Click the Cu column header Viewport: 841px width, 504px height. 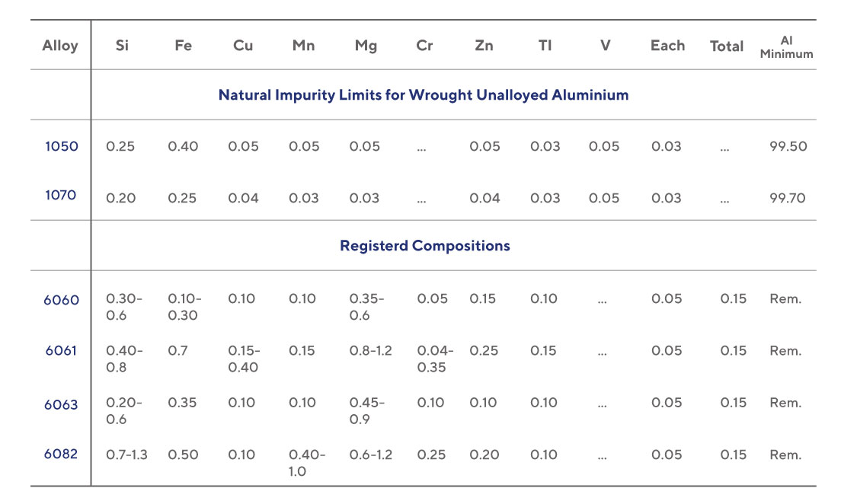[243, 46]
